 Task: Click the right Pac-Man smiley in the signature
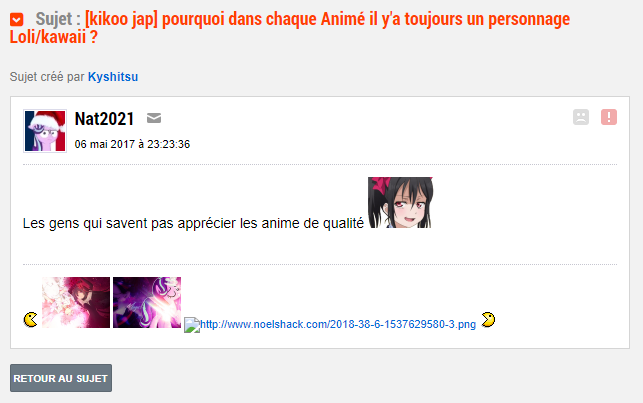488,319
